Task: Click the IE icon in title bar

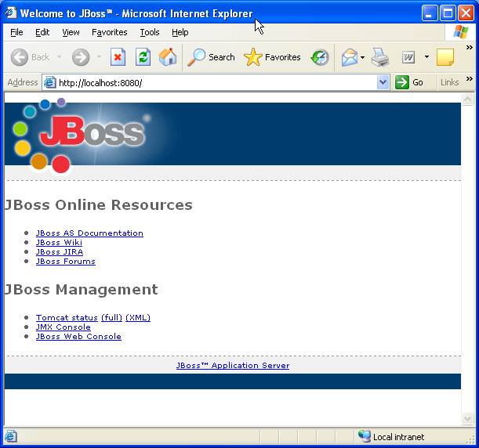Action: point(11,13)
